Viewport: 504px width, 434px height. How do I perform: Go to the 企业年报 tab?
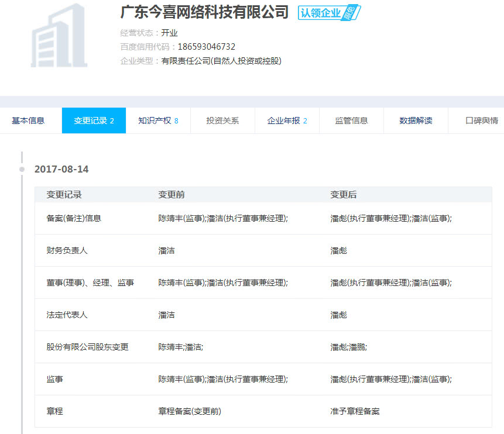(287, 120)
